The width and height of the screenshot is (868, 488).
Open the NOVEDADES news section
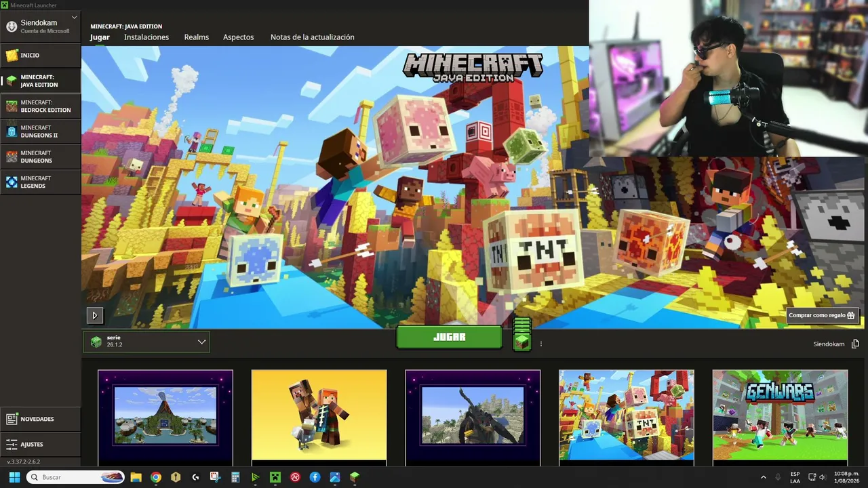point(40,419)
